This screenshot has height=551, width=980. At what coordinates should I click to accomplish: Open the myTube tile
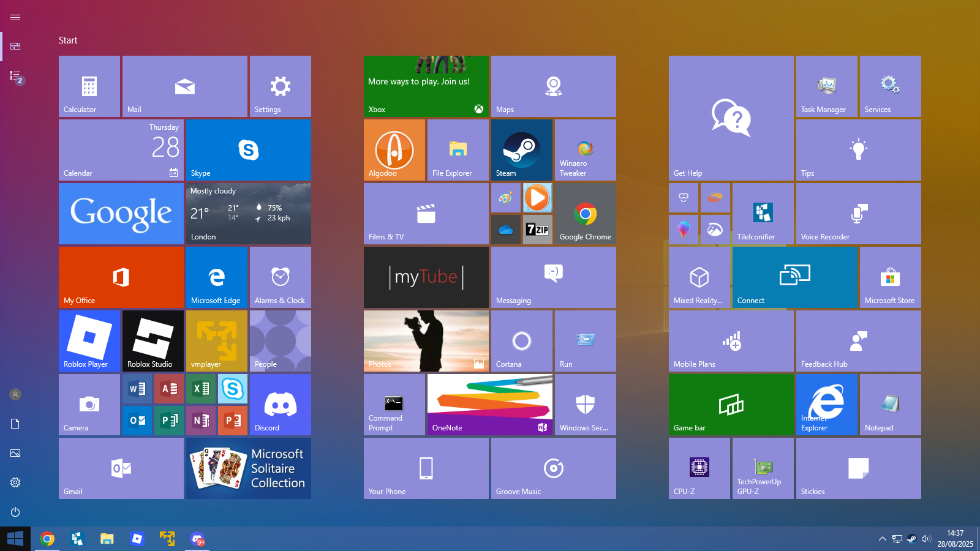point(426,277)
